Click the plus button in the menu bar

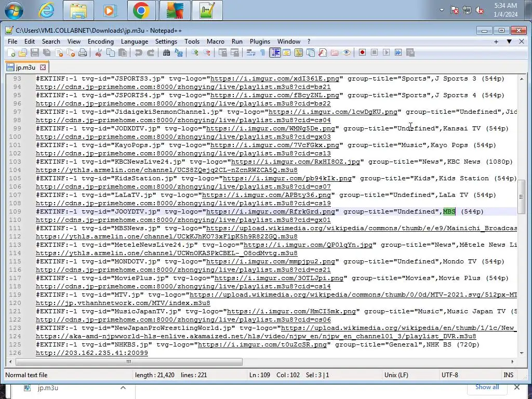pyautogui.click(x=496, y=42)
